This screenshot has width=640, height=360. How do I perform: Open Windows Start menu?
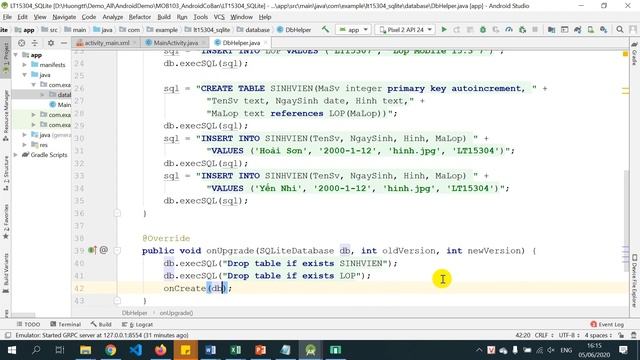11,350
